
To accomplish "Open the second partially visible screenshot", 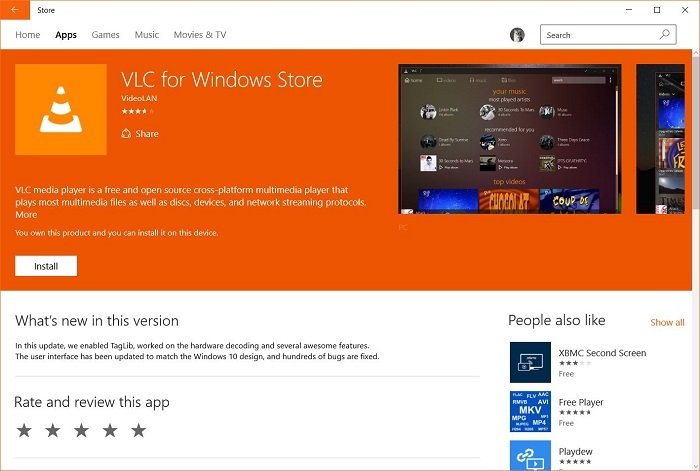I will 660,139.
